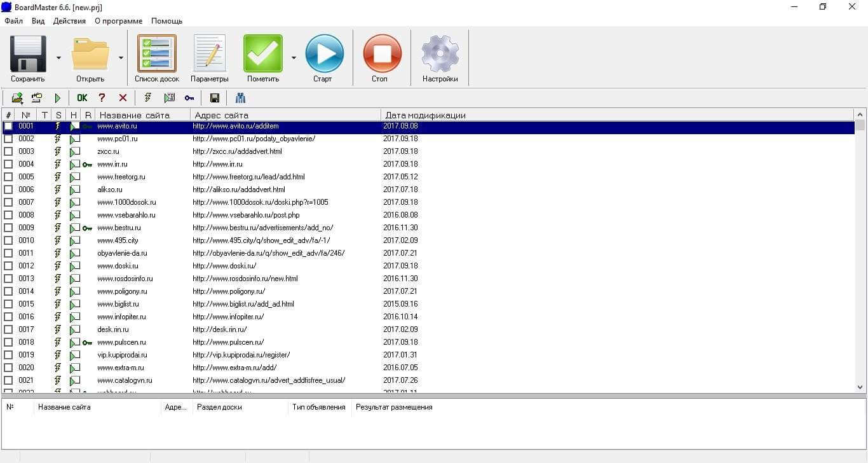
Task: Click lightning icon in row 0010
Action: (x=58, y=240)
